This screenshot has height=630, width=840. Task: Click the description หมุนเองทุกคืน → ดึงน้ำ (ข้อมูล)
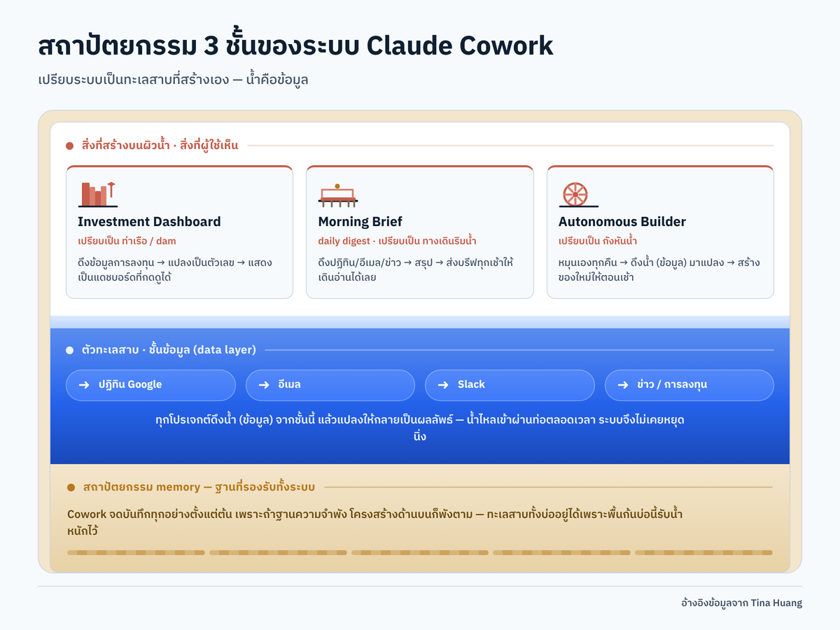coord(659,270)
